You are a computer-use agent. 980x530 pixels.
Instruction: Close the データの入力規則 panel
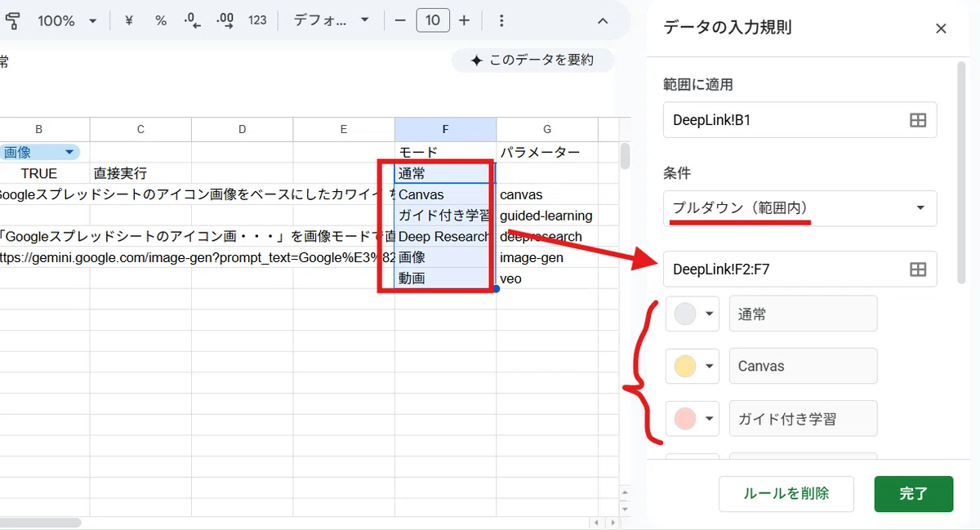pos(941,29)
